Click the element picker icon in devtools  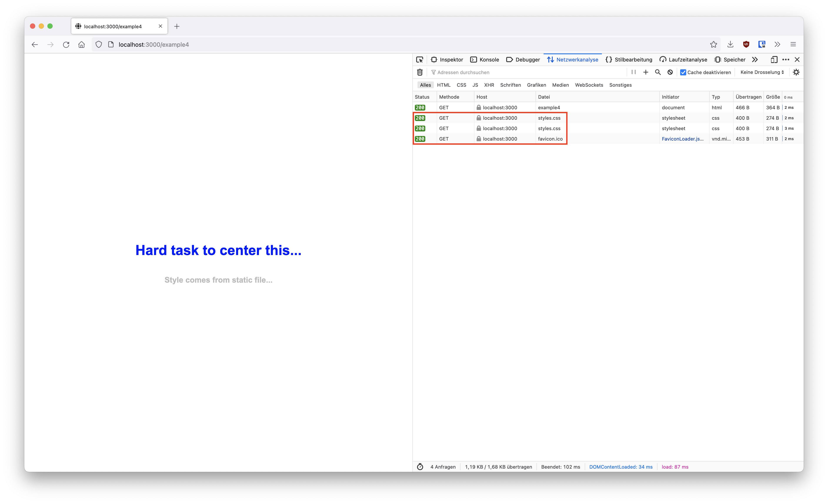[419, 60]
